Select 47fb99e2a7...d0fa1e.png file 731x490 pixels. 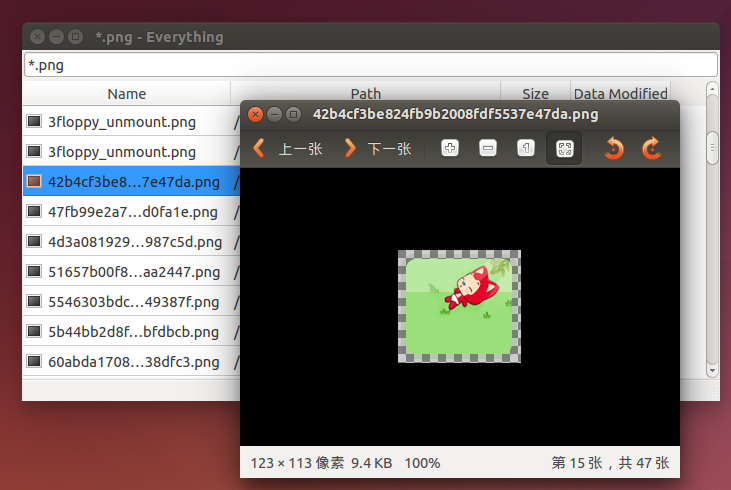pos(131,212)
